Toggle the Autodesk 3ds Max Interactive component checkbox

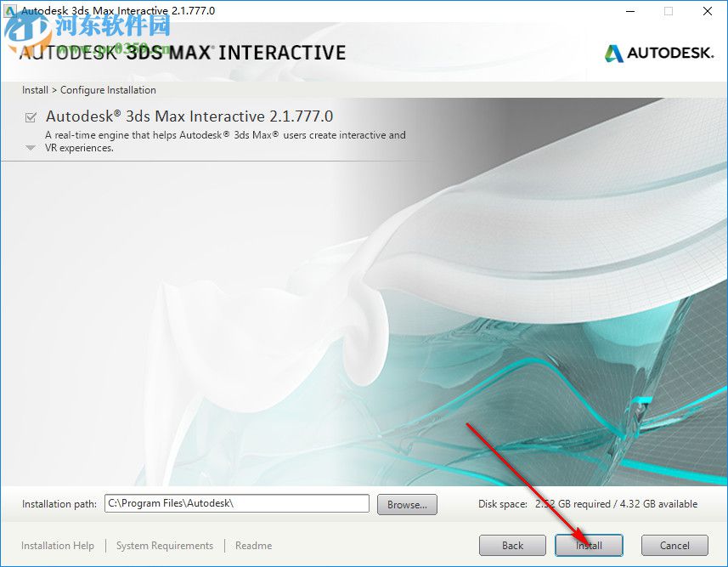[x=31, y=116]
